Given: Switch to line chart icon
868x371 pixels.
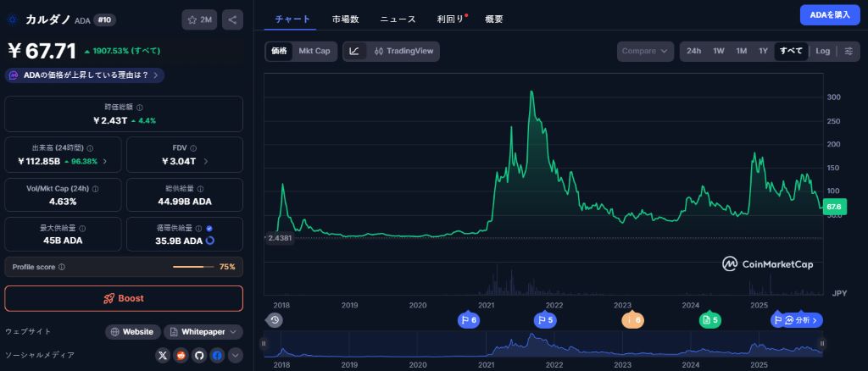Looking at the screenshot, I should [x=354, y=52].
